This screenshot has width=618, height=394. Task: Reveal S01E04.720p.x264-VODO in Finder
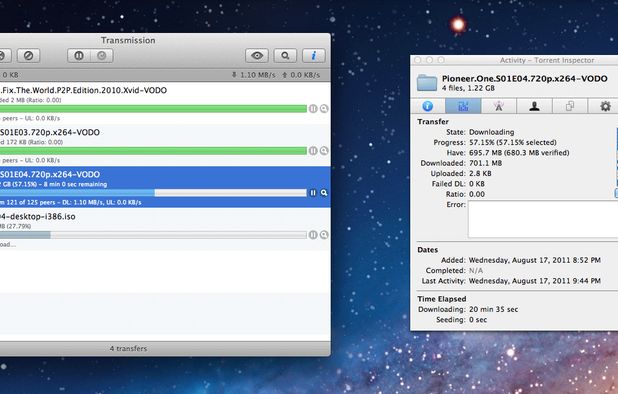pos(324,193)
